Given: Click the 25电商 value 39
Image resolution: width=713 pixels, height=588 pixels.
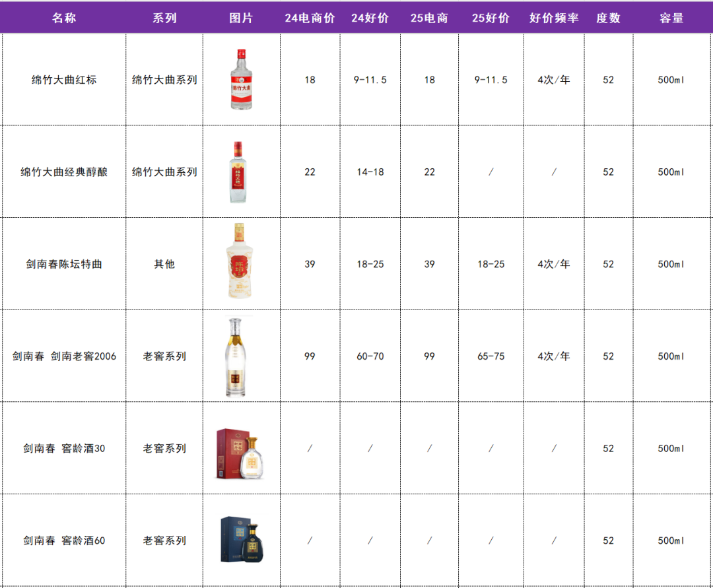Looking at the screenshot, I should (429, 264).
